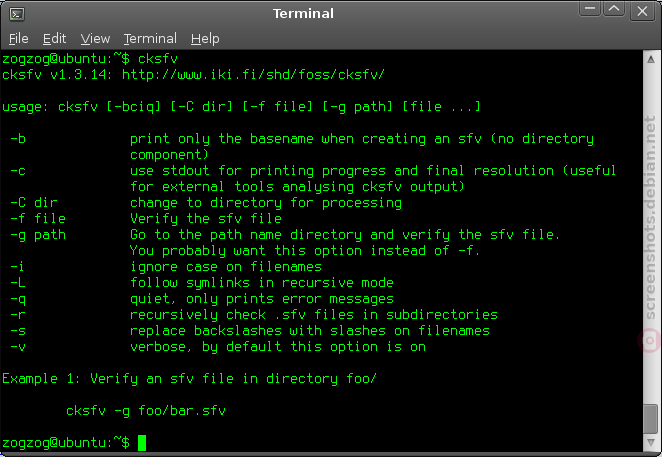This screenshot has width=662, height=457.
Task: Click the scrollbar up arrow
Action: tap(651, 59)
